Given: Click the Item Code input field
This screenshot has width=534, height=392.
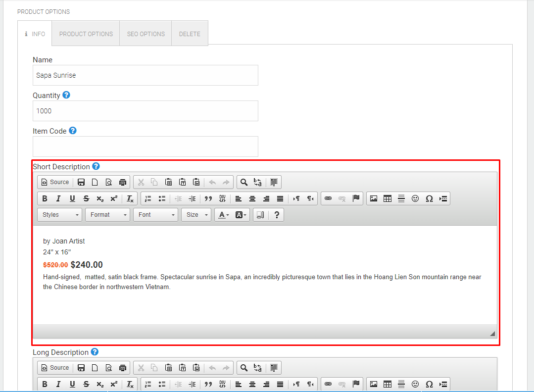Looking at the screenshot, I should pyautogui.click(x=146, y=147).
